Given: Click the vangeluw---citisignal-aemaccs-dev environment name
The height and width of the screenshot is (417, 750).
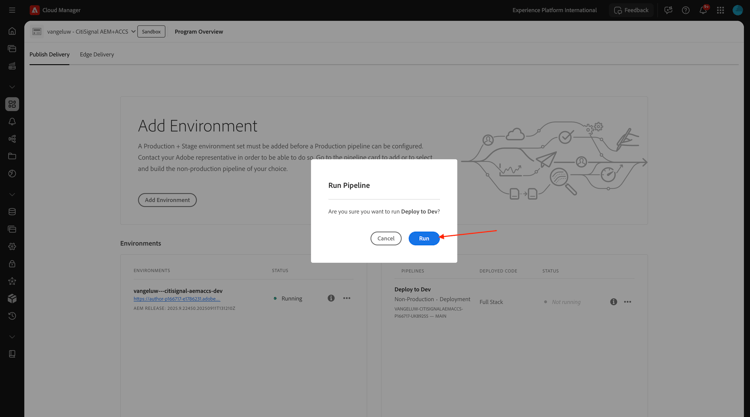Looking at the screenshot, I should tap(178, 291).
